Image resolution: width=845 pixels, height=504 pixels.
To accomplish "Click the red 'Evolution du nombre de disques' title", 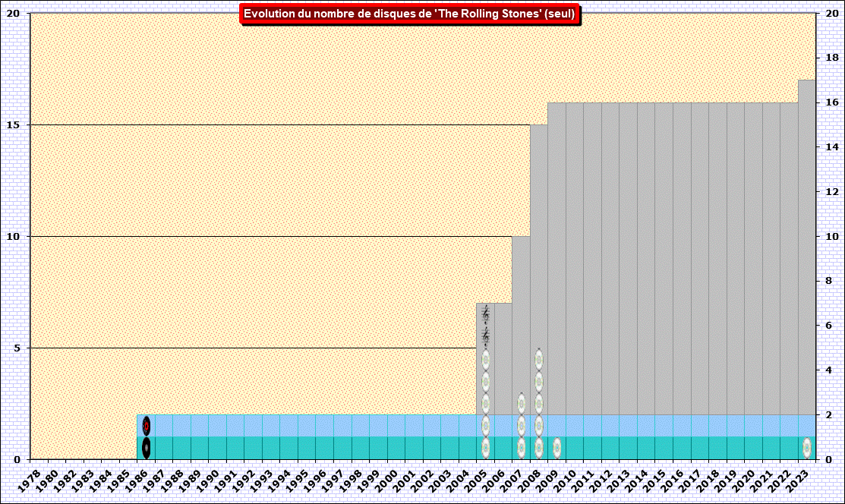I will click(x=410, y=14).
